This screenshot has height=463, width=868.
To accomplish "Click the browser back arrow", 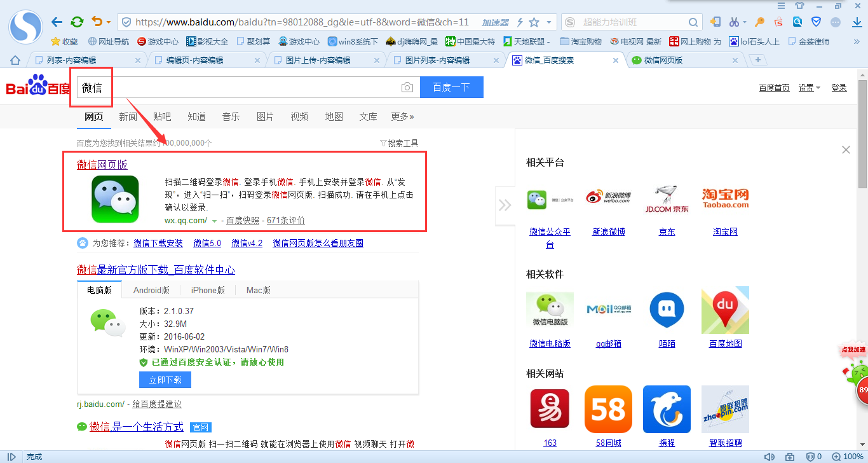I will (x=57, y=22).
